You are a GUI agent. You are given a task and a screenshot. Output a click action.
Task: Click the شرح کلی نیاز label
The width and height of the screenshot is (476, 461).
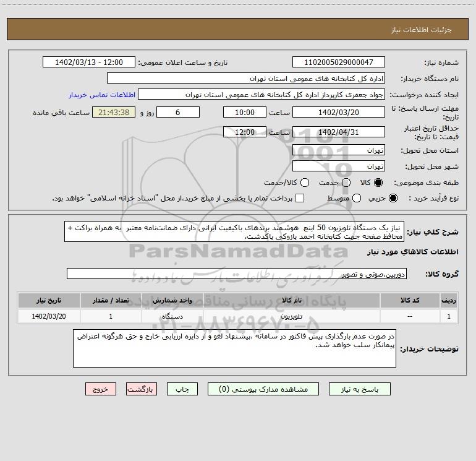click(x=433, y=232)
